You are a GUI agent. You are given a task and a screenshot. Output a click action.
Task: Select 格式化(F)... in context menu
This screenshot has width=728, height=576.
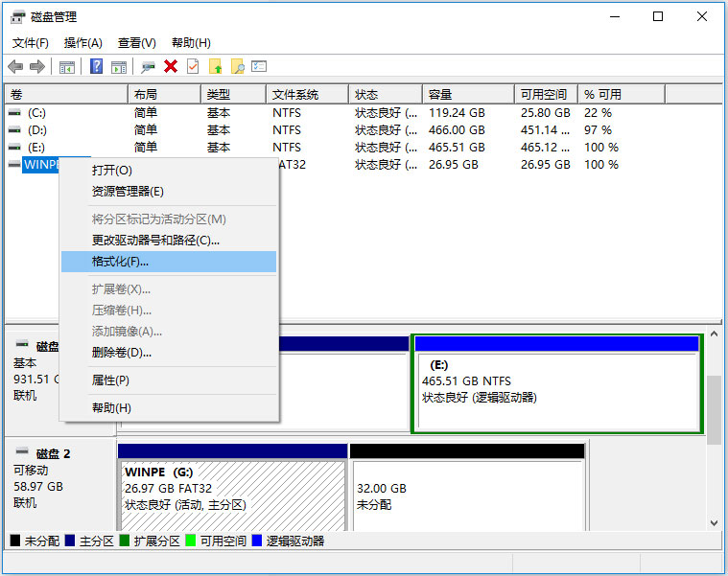coord(169,262)
